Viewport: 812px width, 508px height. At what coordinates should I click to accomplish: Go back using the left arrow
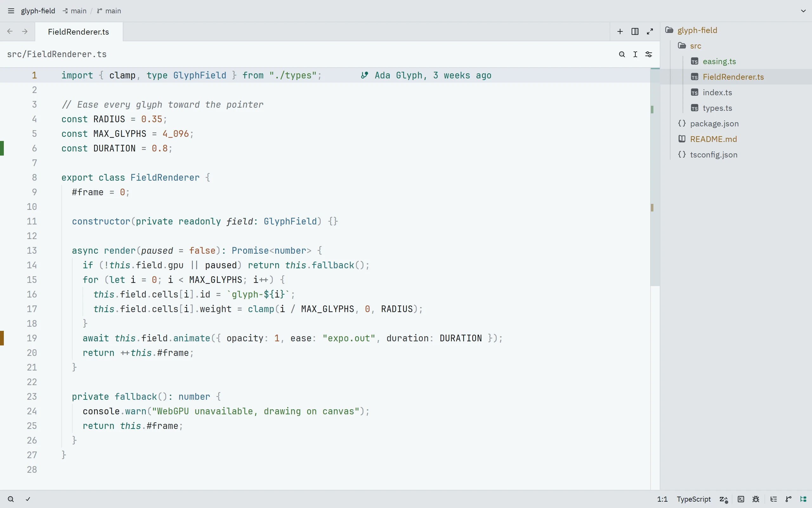pos(10,31)
